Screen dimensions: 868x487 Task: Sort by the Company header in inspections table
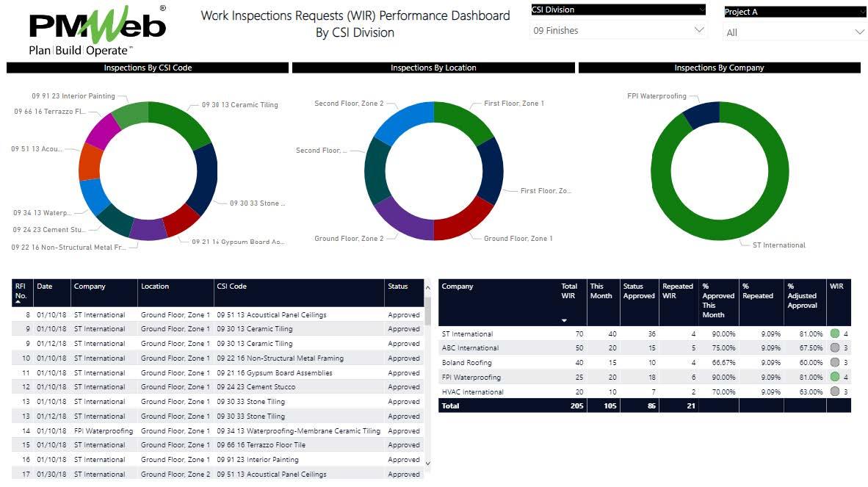(x=90, y=286)
